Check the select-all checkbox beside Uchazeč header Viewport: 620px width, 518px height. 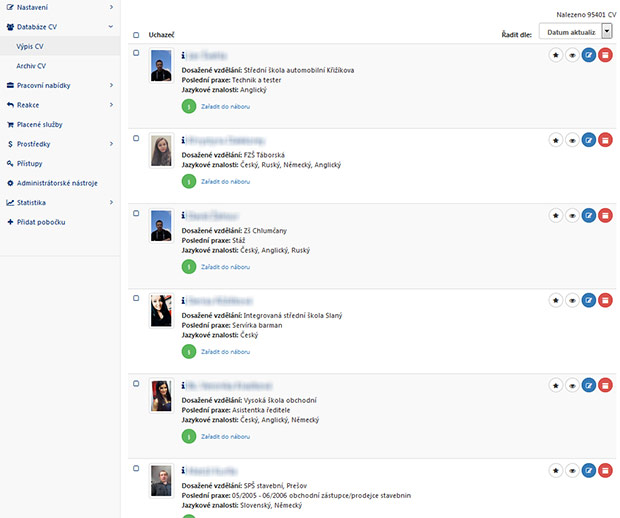136,35
